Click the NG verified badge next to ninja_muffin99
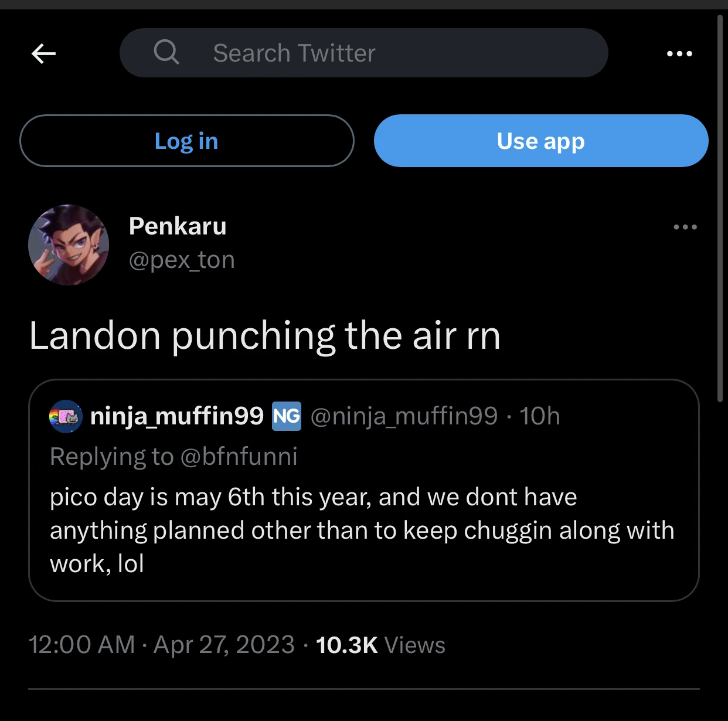This screenshot has height=721, width=728. click(286, 416)
